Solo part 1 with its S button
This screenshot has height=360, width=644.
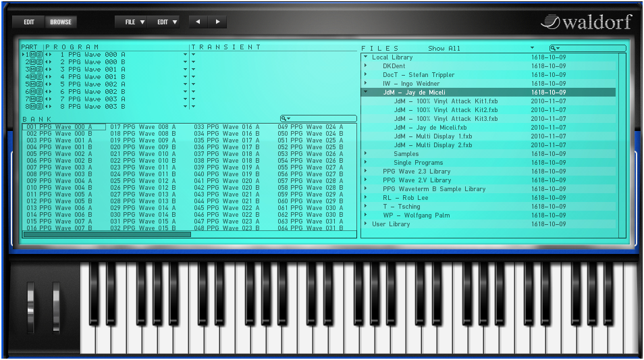(x=39, y=55)
